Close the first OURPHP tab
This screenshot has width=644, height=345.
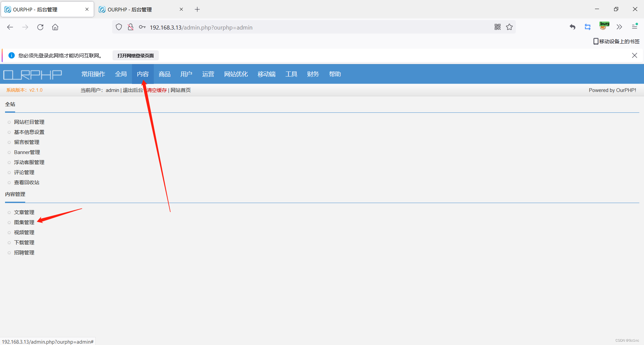click(x=87, y=9)
